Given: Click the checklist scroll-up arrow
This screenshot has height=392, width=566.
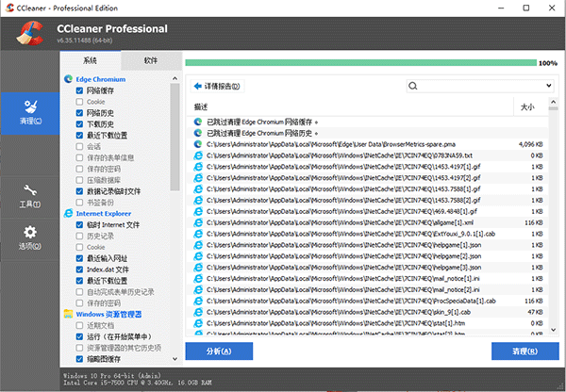Looking at the screenshot, I should [175, 78].
